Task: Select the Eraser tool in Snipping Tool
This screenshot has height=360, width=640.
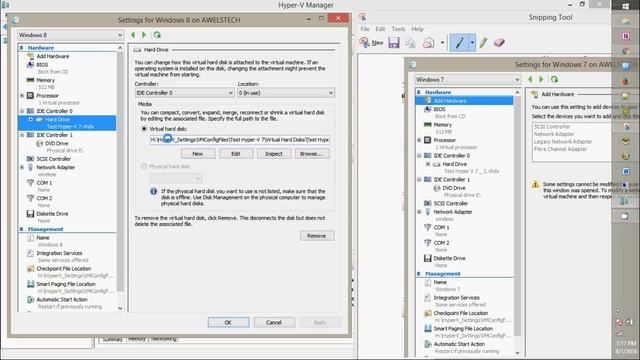Action: pos(499,42)
